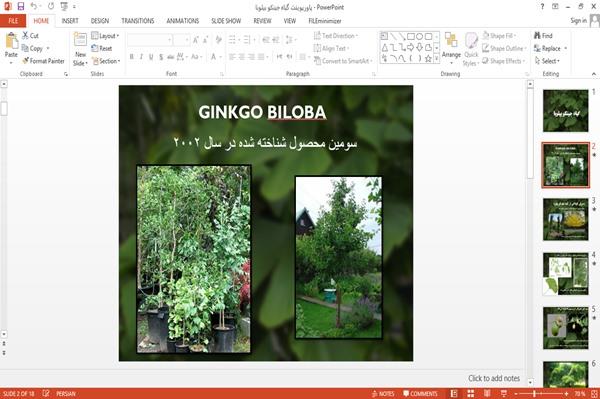Select slide 4 thumbnail
The image size is (600, 399).
coord(565,274)
